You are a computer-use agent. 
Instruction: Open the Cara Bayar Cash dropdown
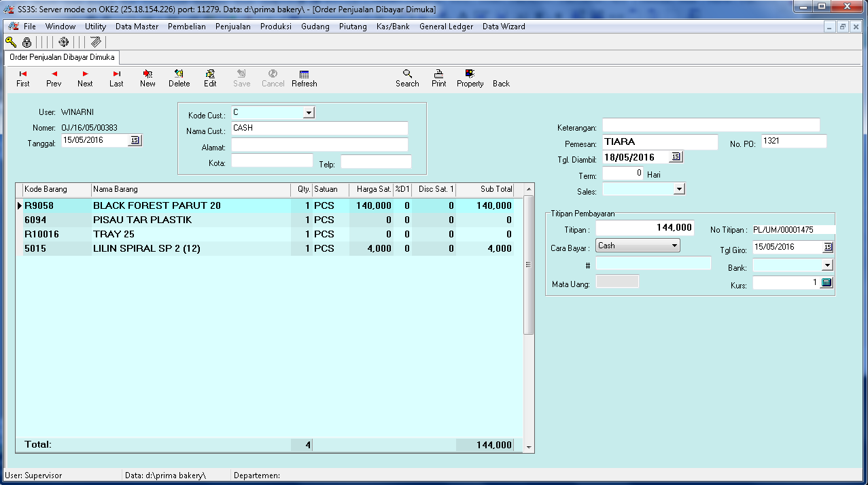[638, 246]
